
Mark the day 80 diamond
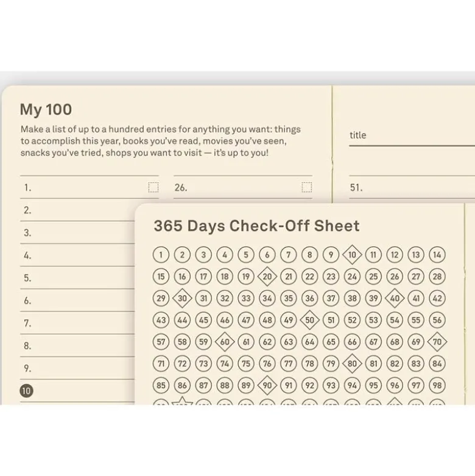point(352,363)
